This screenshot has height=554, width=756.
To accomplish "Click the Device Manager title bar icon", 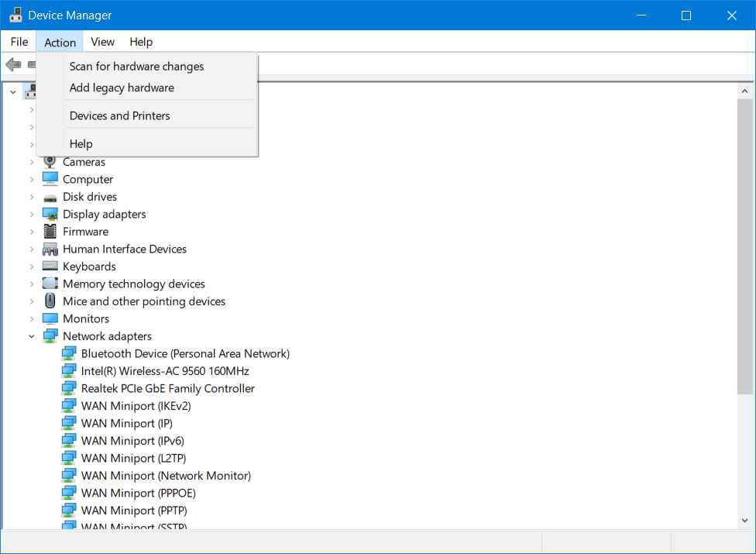I will pos(15,15).
